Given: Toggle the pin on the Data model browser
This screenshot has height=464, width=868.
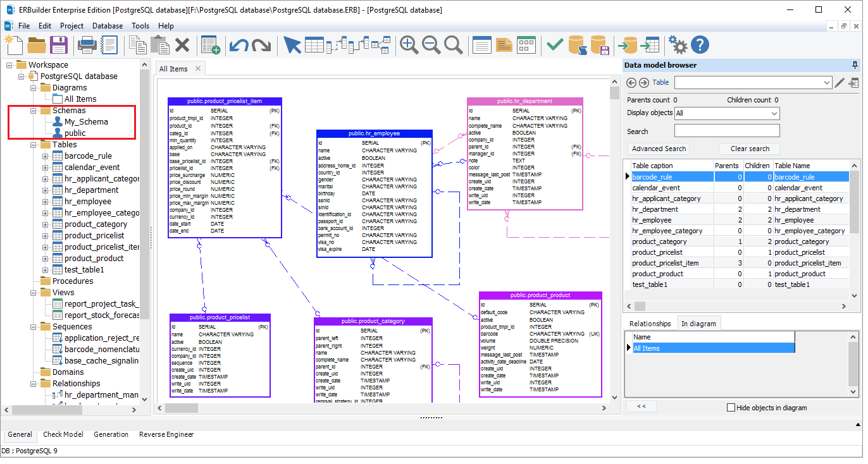Looking at the screenshot, I should 855,65.
